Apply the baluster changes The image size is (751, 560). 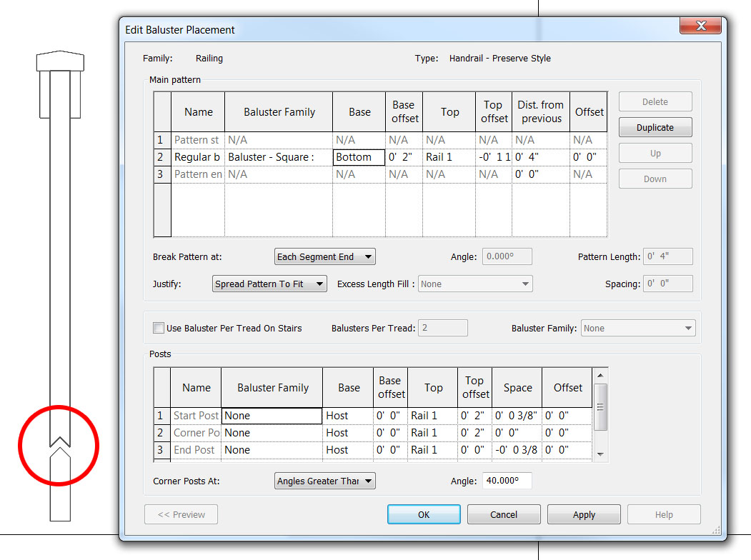tap(583, 514)
